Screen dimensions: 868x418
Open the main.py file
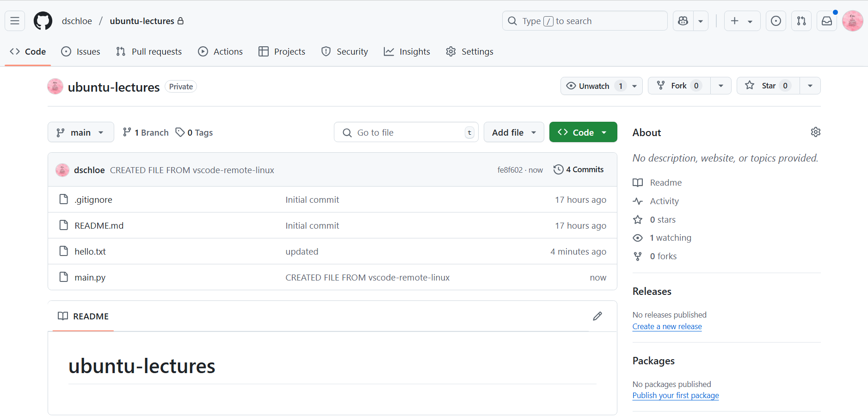(x=90, y=277)
